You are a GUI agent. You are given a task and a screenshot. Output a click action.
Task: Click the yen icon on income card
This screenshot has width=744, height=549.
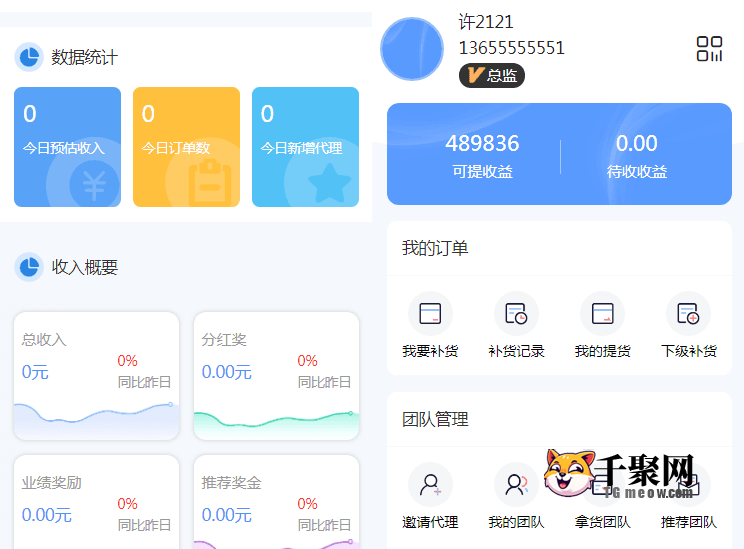click(94, 185)
